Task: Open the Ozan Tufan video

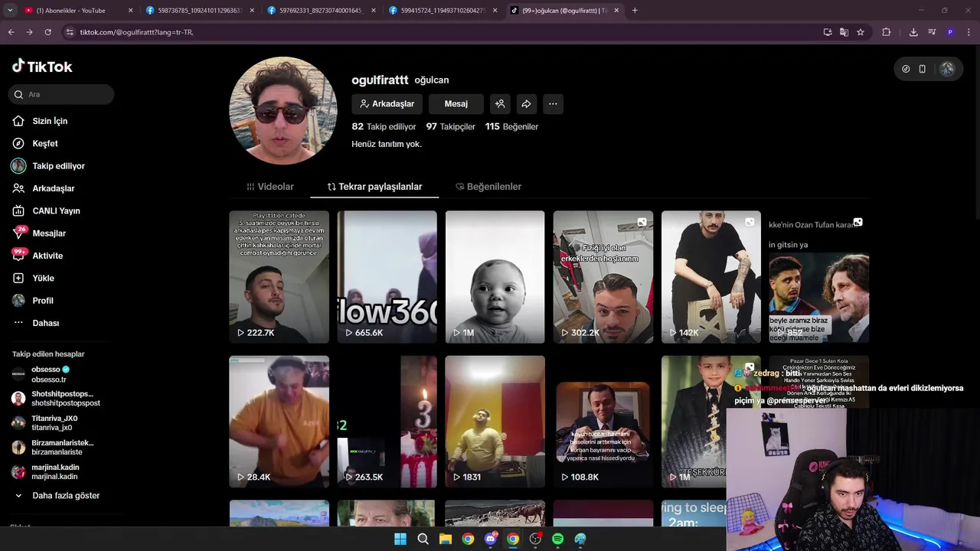Action: (819, 277)
